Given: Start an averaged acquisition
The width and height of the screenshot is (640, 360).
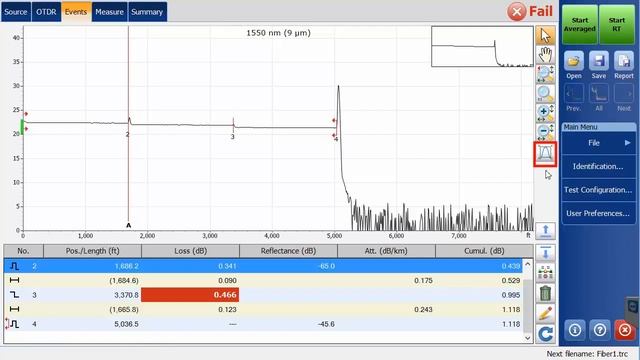Looking at the screenshot, I should click(x=580, y=24).
